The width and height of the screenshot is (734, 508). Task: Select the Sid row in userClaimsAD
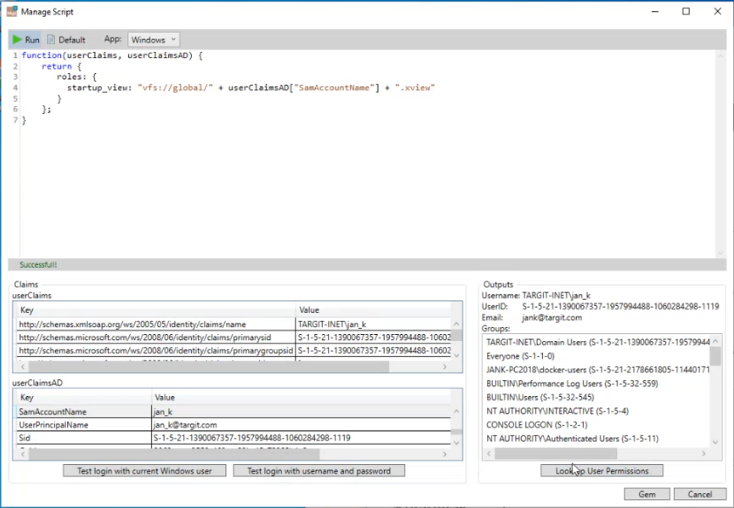[234, 438]
